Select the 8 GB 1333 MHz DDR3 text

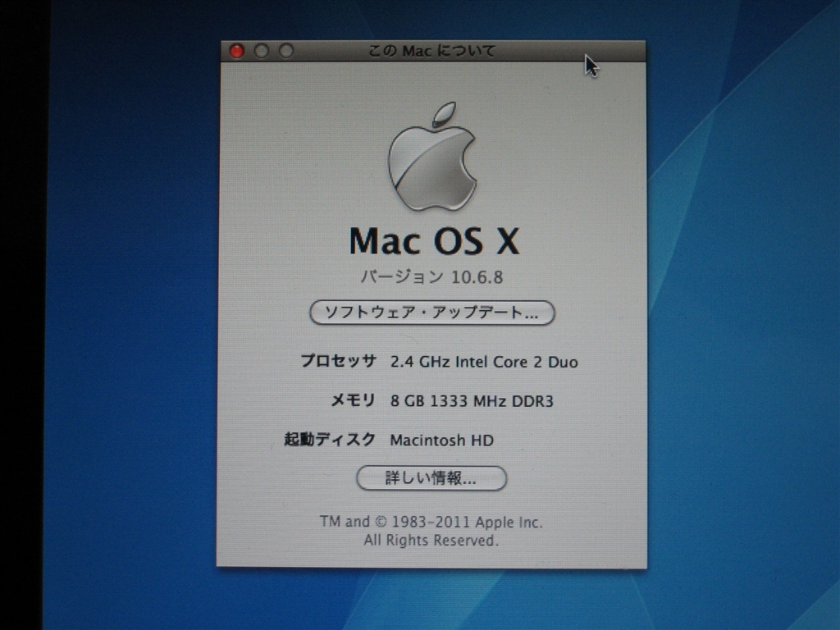point(472,400)
